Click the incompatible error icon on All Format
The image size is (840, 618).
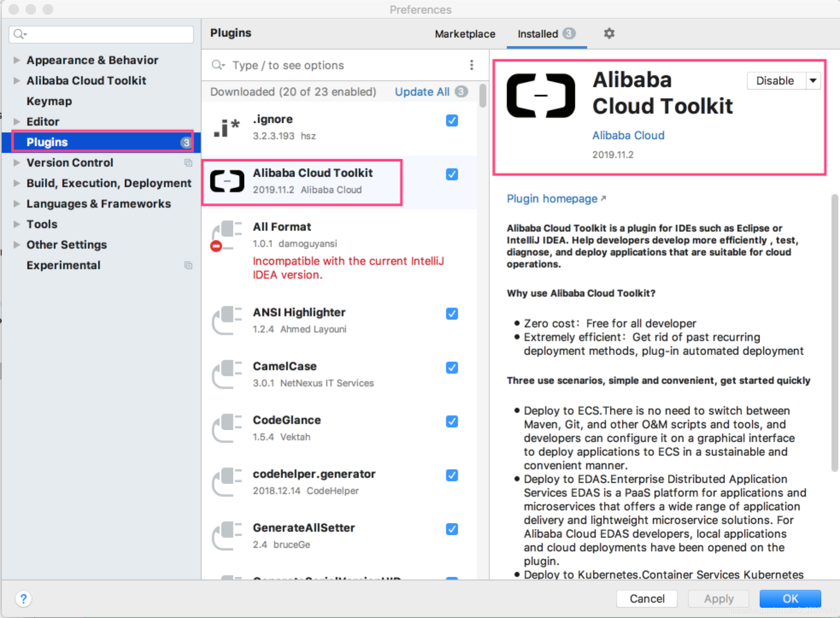tap(216, 246)
